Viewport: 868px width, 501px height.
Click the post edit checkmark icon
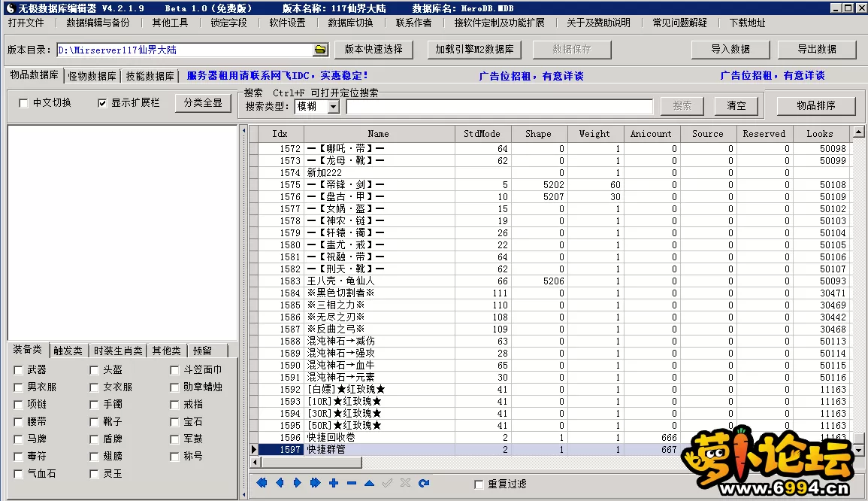[x=387, y=483]
